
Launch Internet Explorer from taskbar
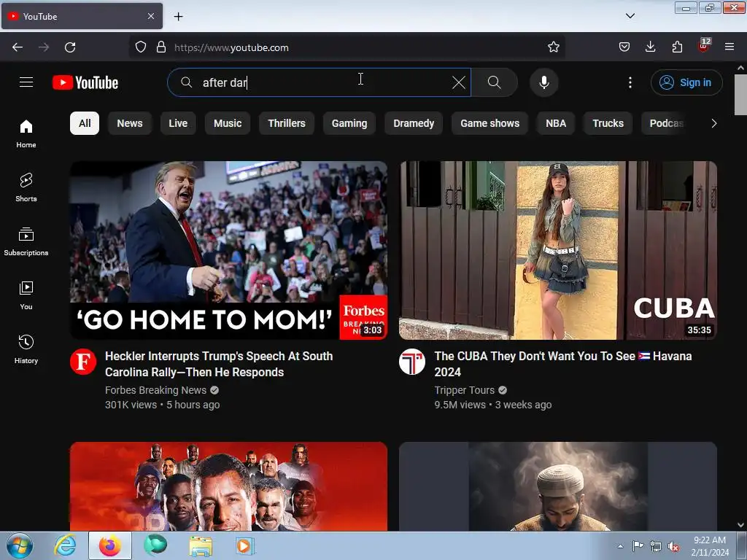point(65,545)
